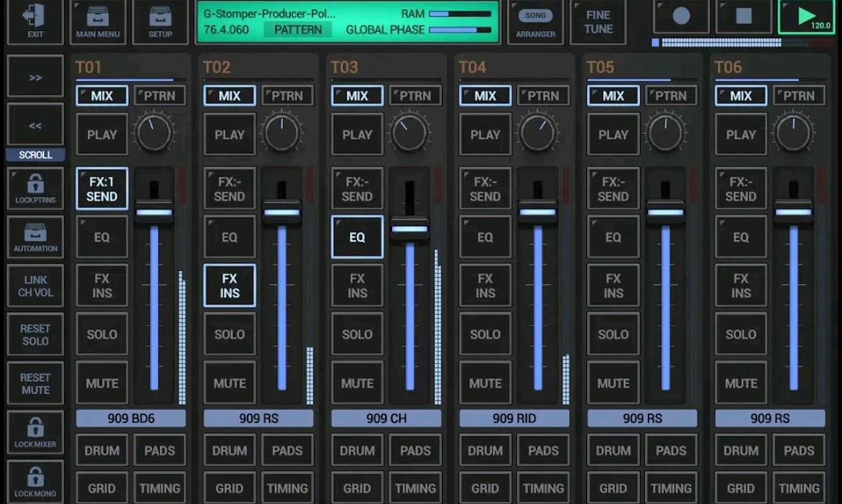Open the EQ on track T03
The height and width of the screenshot is (504, 842).
click(357, 237)
